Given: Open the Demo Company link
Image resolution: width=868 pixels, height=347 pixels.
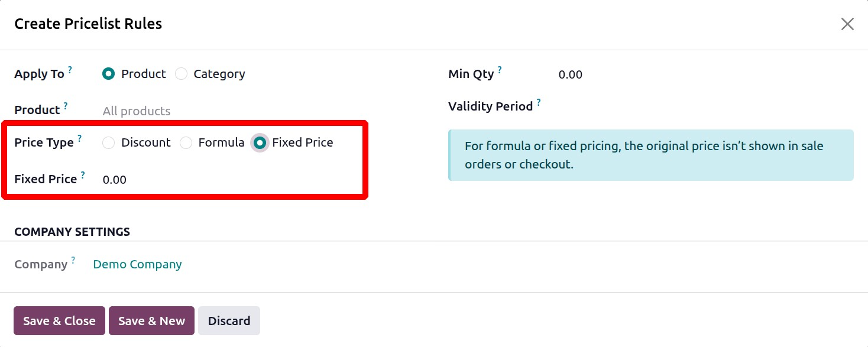Looking at the screenshot, I should click(x=137, y=264).
